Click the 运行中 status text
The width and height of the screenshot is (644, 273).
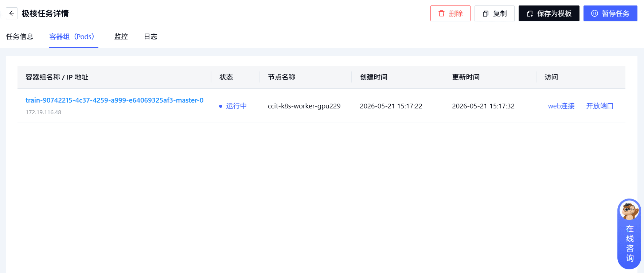pyautogui.click(x=236, y=106)
